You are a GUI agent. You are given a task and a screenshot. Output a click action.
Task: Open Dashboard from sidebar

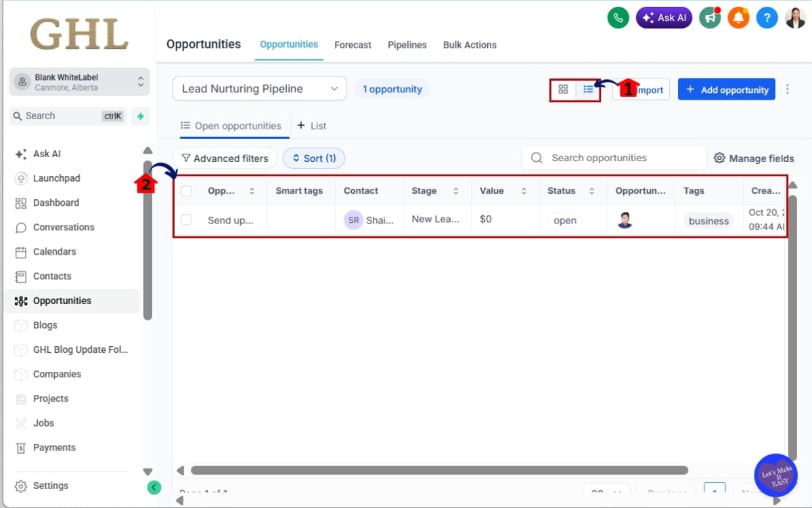[55, 203]
